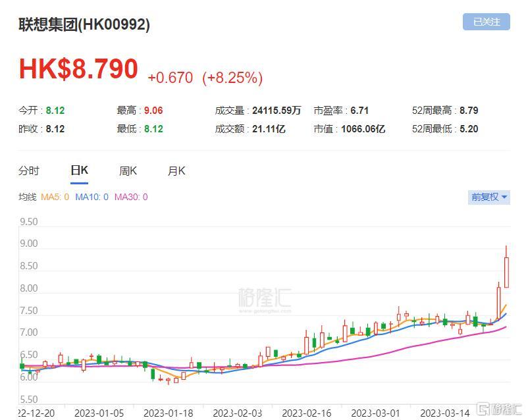Click the 2023-03-14 date axis label
526x420 pixels.
[445, 413]
